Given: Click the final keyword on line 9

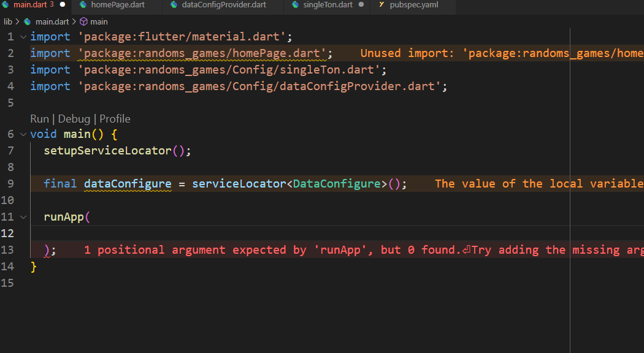Looking at the screenshot, I should 60,183.
